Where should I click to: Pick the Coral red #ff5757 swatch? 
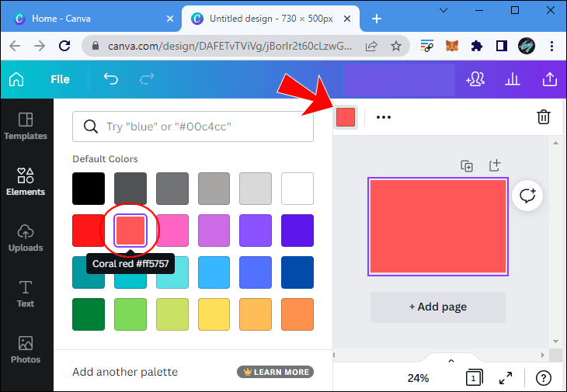tap(130, 230)
